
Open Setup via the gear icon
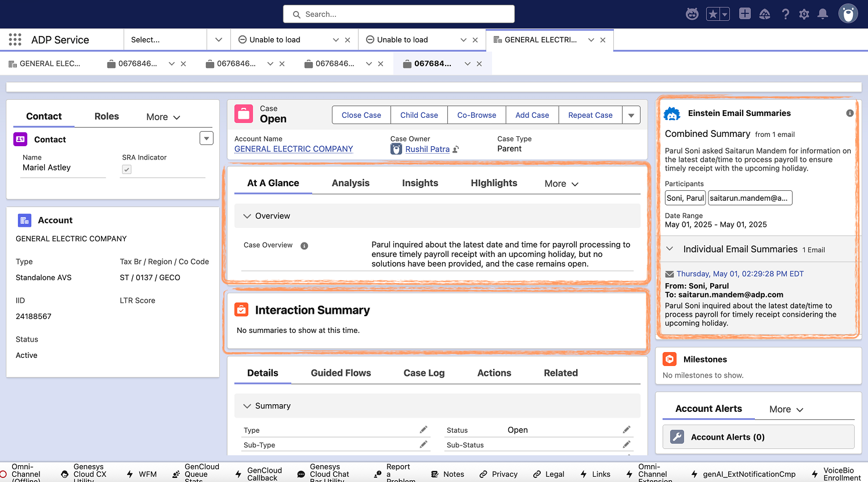coord(804,13)
